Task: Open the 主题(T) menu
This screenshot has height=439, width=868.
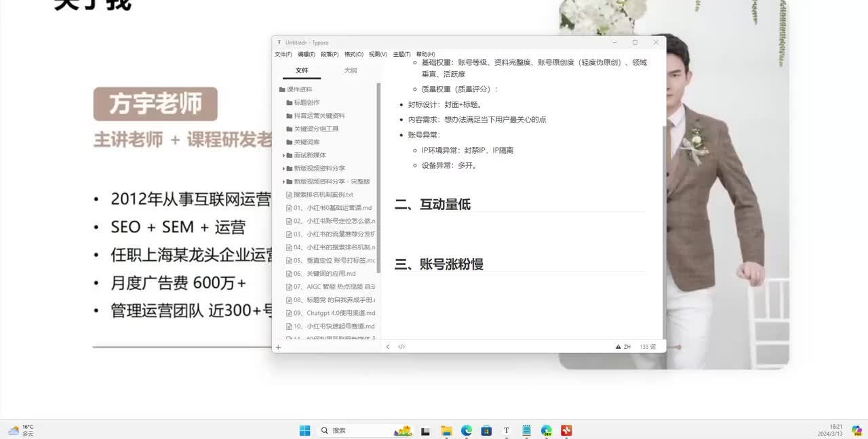Action: tap(401, 54)
